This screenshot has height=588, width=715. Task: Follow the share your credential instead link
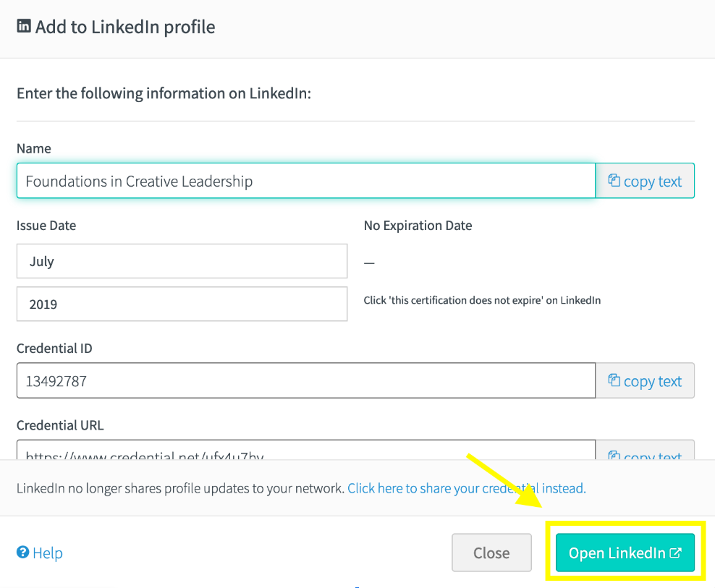(467, 488)
